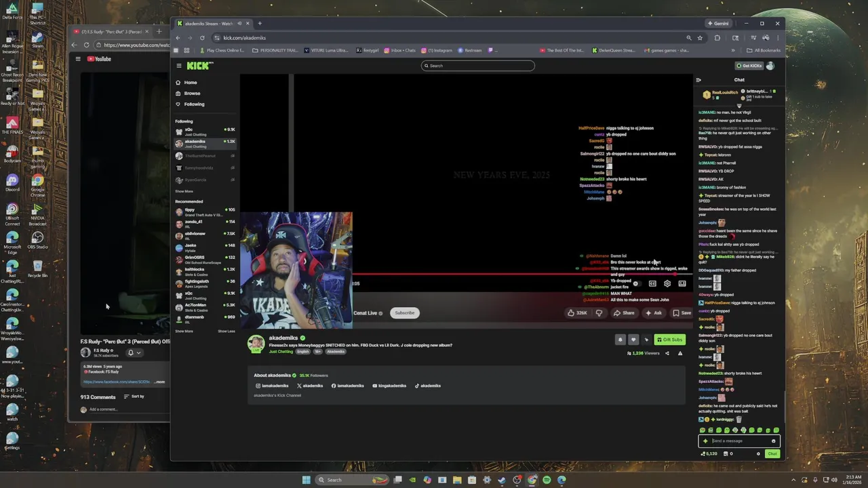Screen dimensions: 868x488
Task: Collapse Recommended list with Show Less
Action: (x=226, y=331)
